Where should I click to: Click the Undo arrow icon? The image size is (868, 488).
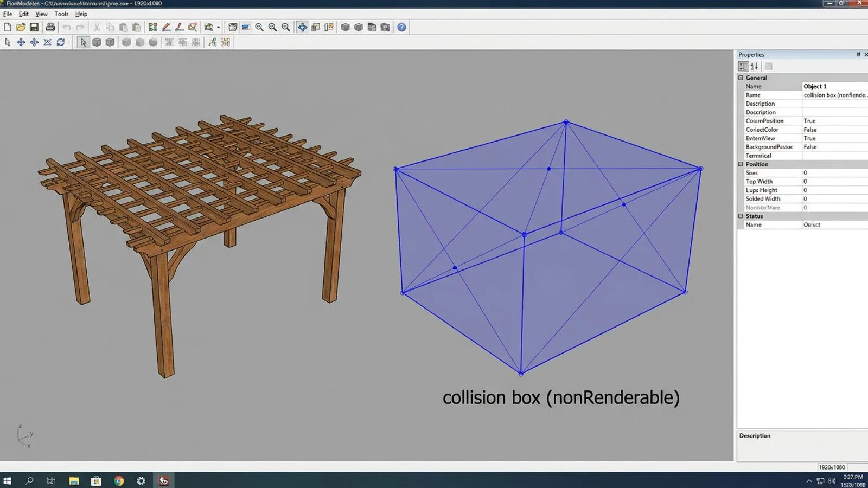point(66,27)
